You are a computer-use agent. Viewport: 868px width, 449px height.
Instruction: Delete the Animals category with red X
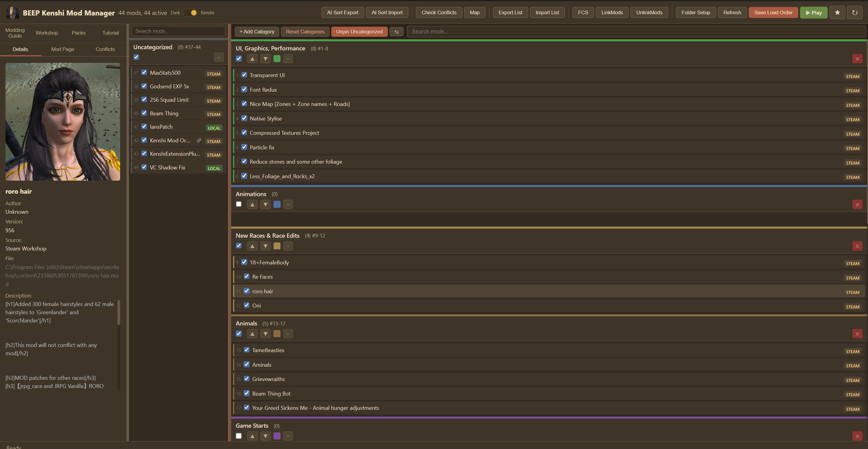click(x=857, y=334)
